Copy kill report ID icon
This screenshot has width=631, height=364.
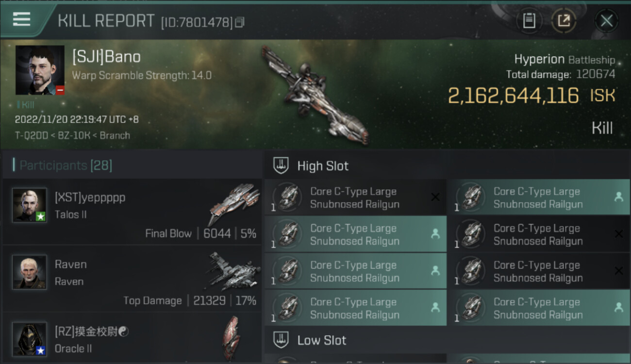tap(239, 22)
